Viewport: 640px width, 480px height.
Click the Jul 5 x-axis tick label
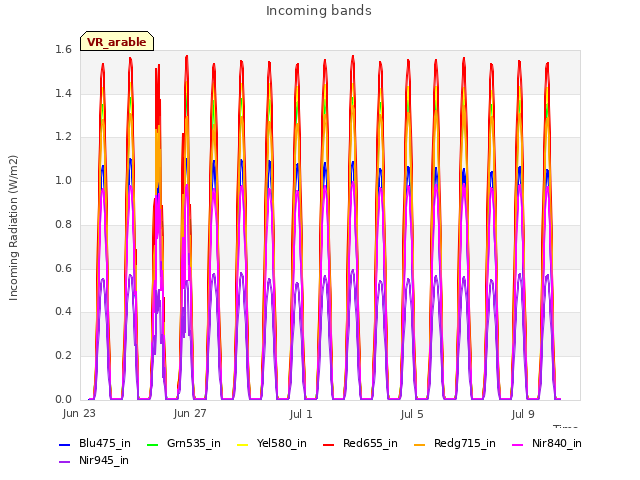(412, 414)
